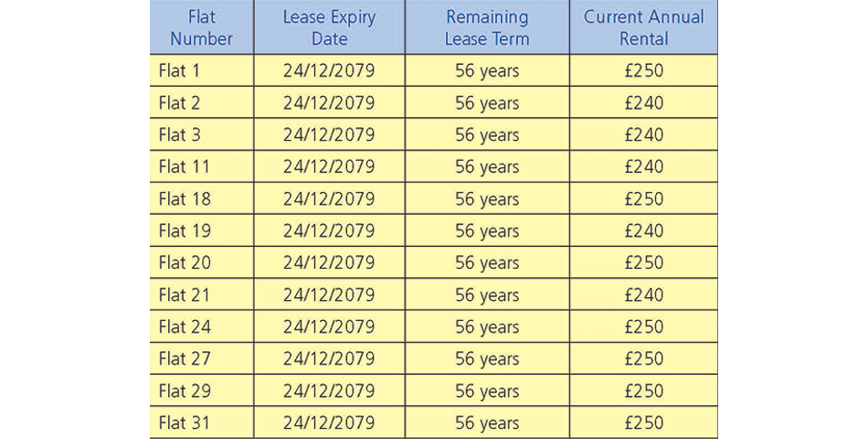Select the £240 rental for Flat 19
The width and height of the screenshot is (868, 439).
(x=644, y=230)
